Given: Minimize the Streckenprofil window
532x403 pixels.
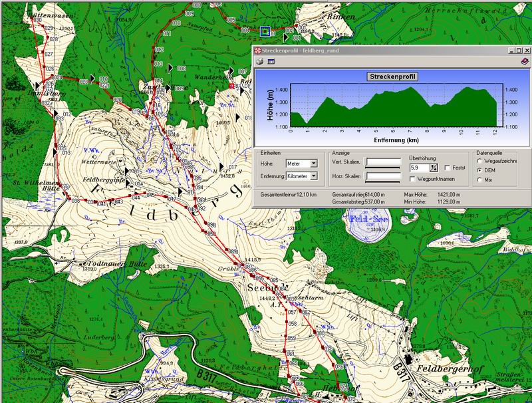Looking at the screenshot, I should coord(511,51).
